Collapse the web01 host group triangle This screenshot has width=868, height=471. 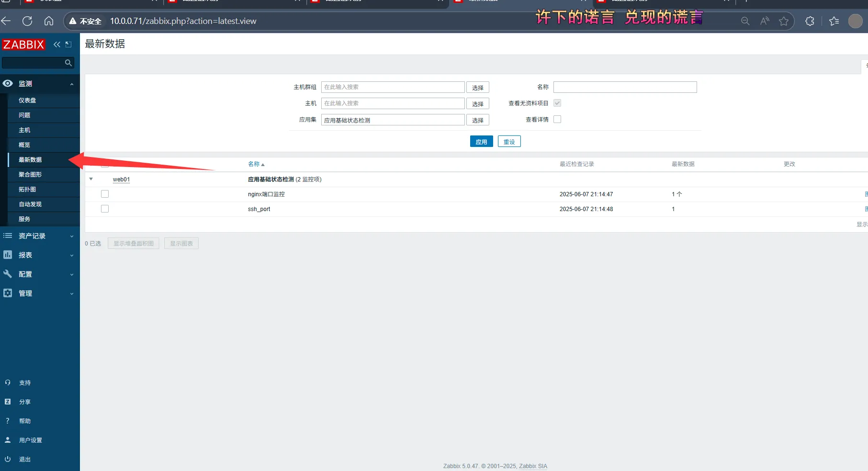click(x=91, y=179)
